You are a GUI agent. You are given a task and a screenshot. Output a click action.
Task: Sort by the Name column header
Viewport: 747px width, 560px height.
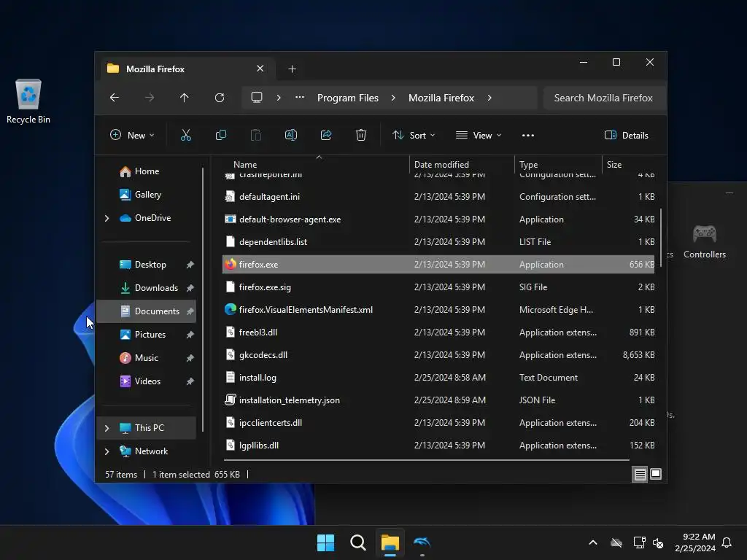pyautogui.click(x=316, y=165)
